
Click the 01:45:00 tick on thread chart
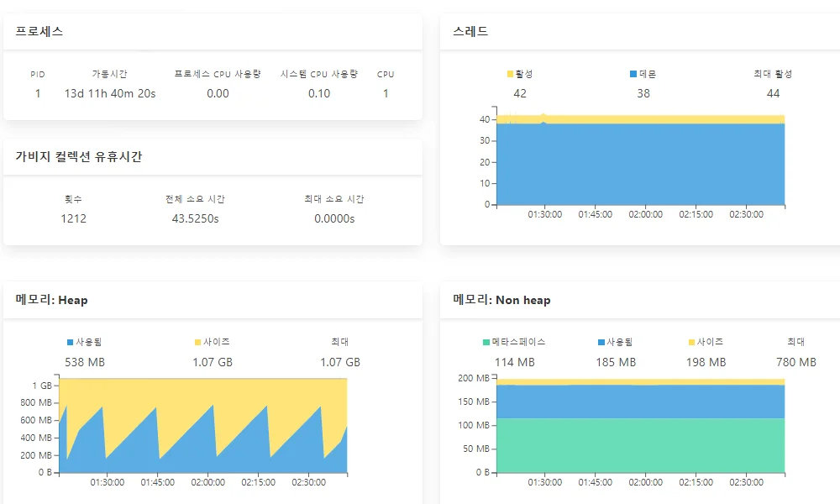[596, 214]
